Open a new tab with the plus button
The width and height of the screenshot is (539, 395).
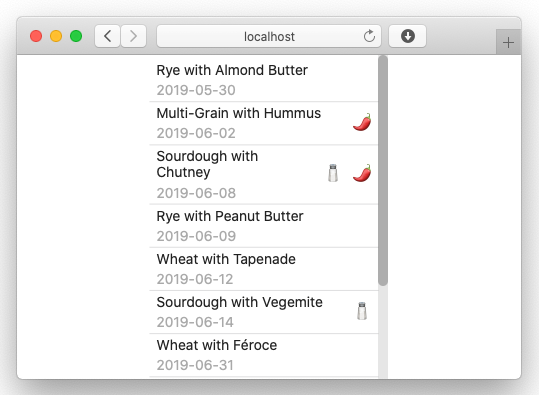coord(508,43)
